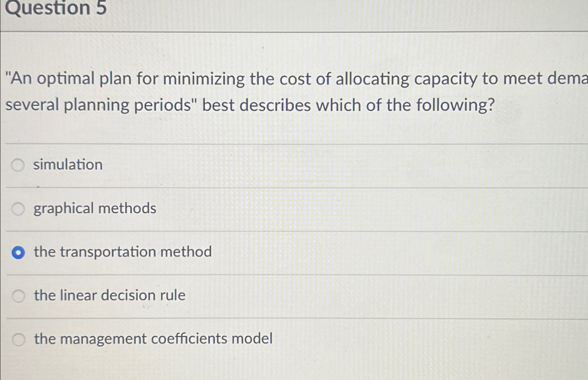The image size is (588, 380).
Task: Click the answer text 'simulation'
Action: tap(67, 164)
